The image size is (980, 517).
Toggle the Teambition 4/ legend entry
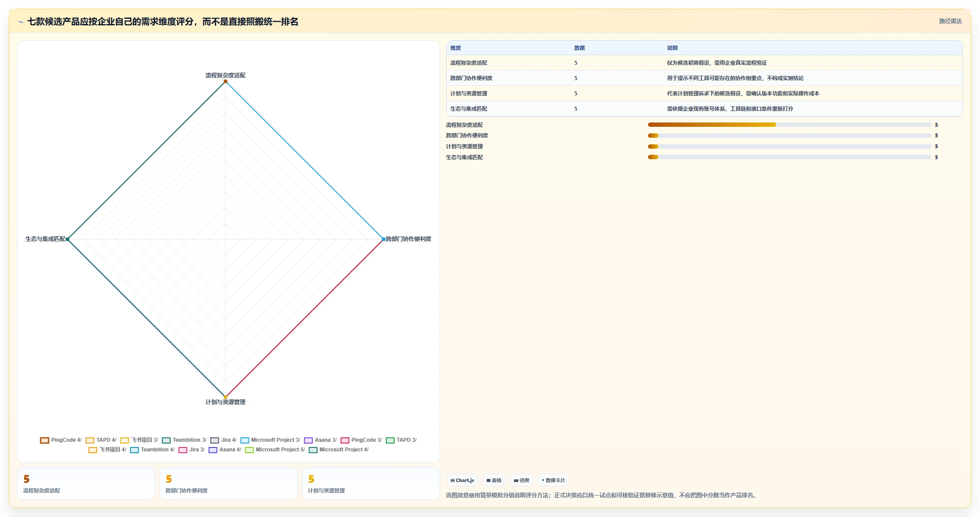tap(152, 450)
